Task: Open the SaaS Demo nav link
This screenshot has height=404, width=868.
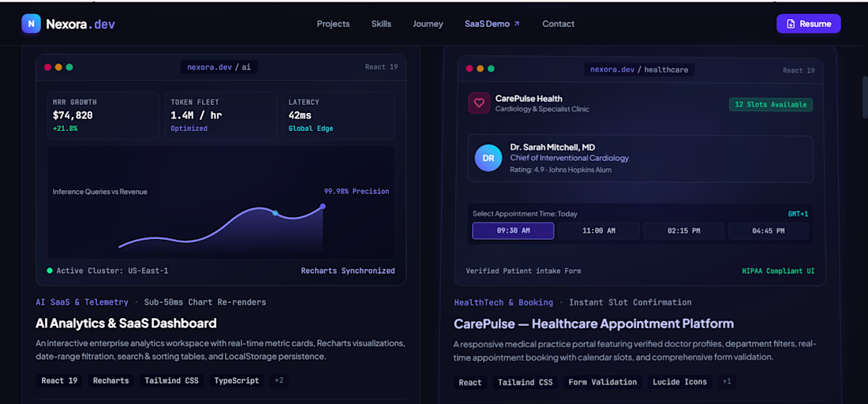Action: [492, 24]
